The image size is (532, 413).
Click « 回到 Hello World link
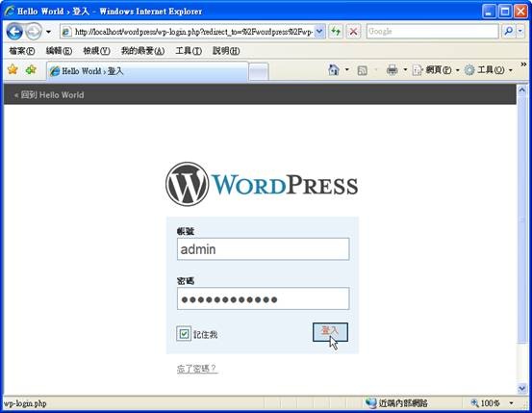click(49, 95)
